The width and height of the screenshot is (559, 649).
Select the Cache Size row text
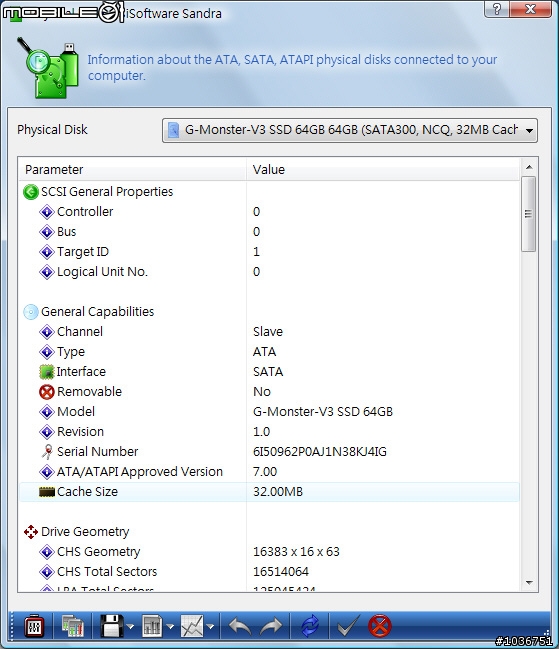pyautogui.click(x=87, y=492)
